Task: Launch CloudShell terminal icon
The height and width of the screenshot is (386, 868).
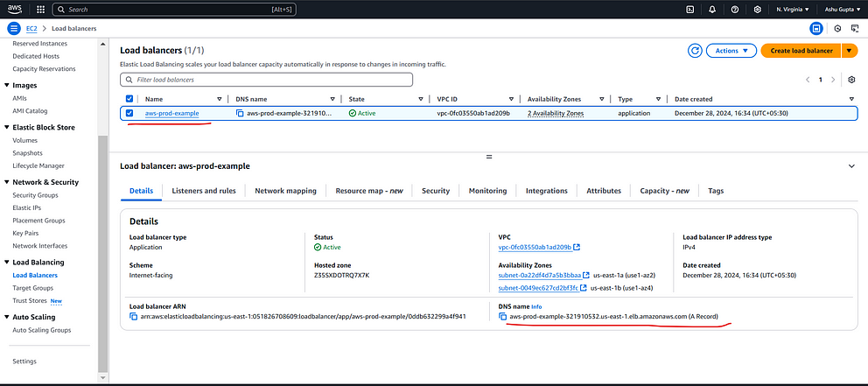Action: click(x=690, y=10)
